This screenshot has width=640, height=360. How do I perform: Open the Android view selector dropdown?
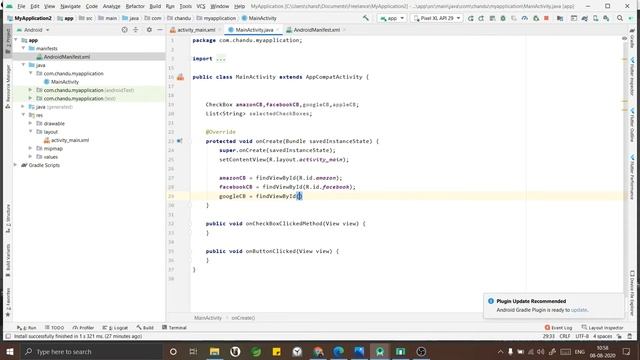[x=33, y=30]
